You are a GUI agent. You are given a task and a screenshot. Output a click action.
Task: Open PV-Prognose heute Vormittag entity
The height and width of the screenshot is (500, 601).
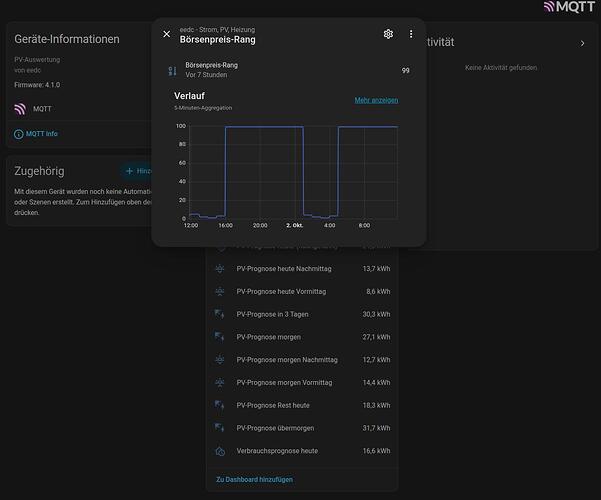pos(302,291)
